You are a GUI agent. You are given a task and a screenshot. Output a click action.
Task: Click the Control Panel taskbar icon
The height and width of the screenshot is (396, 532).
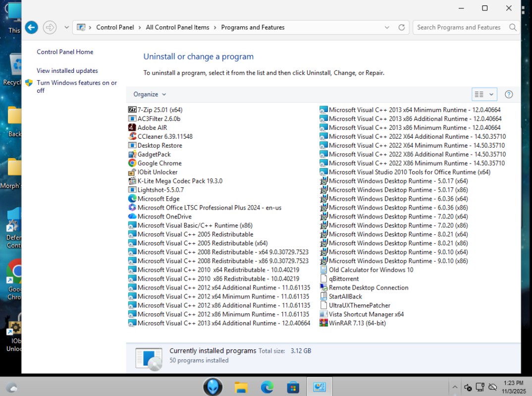pyautogui.click(x=319, y=387)
